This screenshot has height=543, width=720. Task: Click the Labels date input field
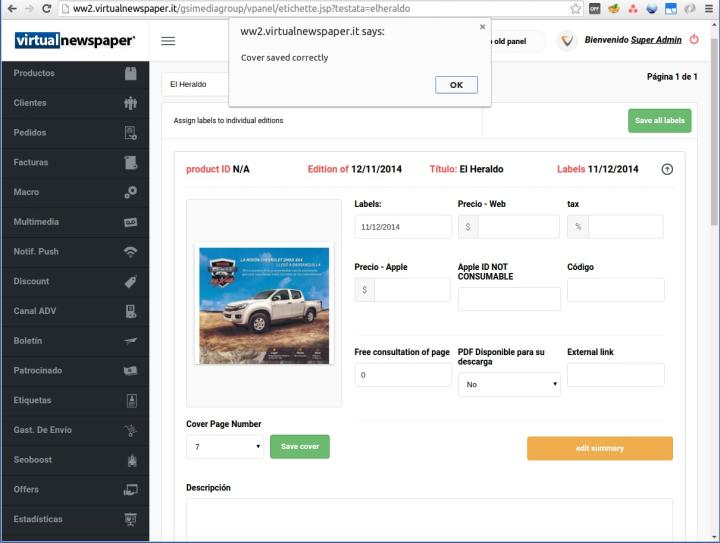pyautogui.click(x=403, y=227)
